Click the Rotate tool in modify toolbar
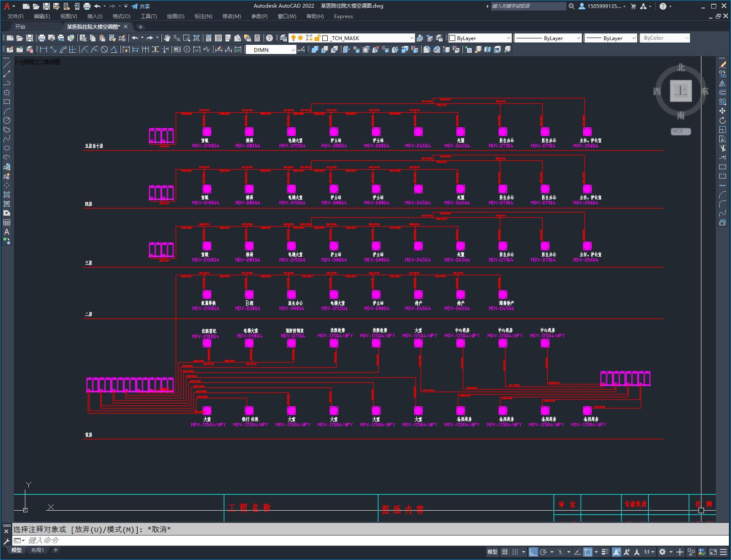731x560 pixels. [723, 120]
